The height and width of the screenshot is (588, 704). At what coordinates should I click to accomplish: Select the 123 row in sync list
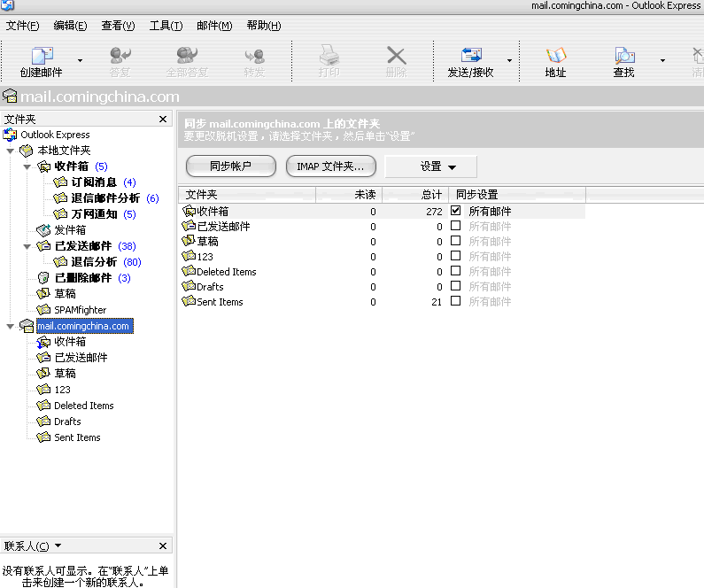pos(382,256)
